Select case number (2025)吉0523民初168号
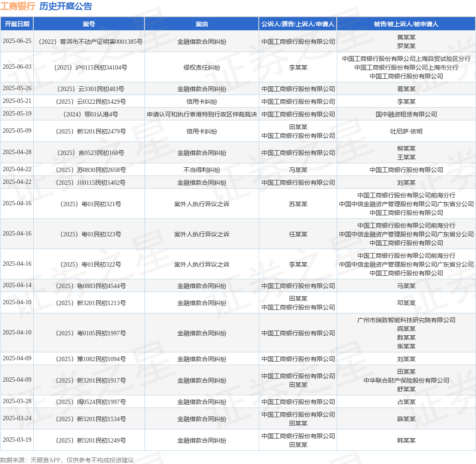This screenshot has width=476, height=464. pyautogui.click(x=91, y=153)
